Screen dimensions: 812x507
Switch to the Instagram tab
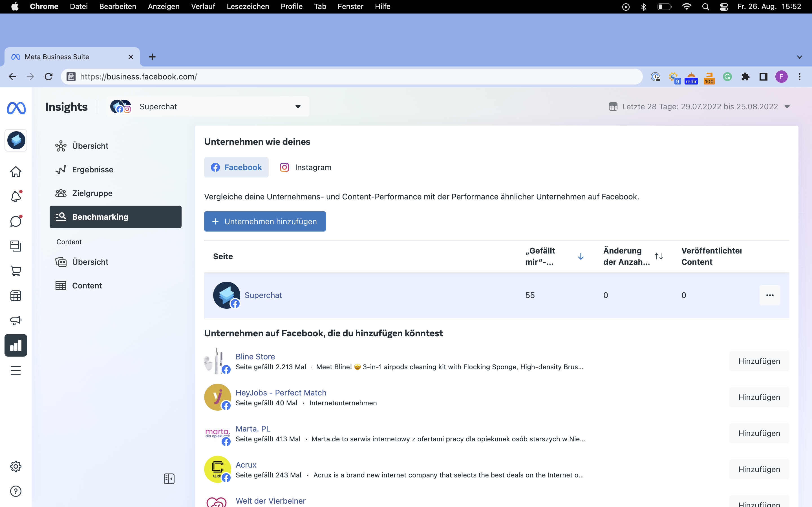point(305,167)
